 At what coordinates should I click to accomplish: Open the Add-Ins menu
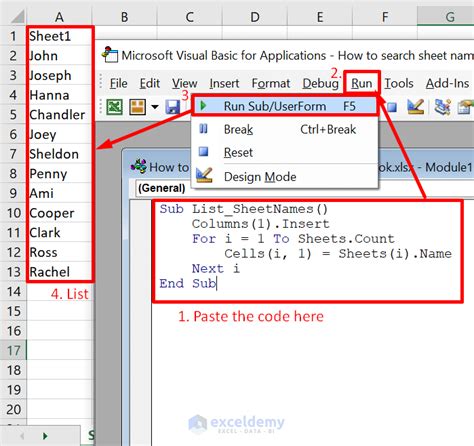[x=447, y=83]
